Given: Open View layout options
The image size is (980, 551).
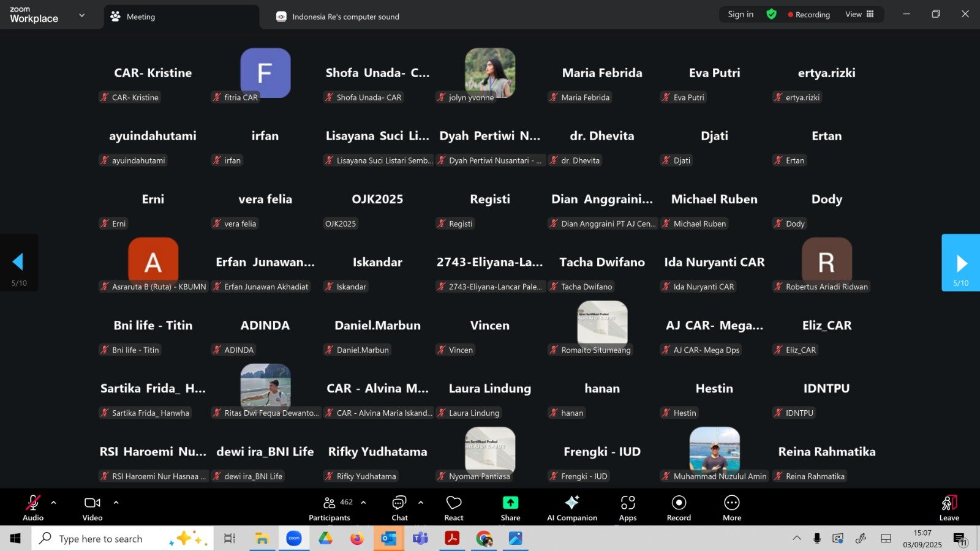Looking at the screenshot, I should 859,14.
